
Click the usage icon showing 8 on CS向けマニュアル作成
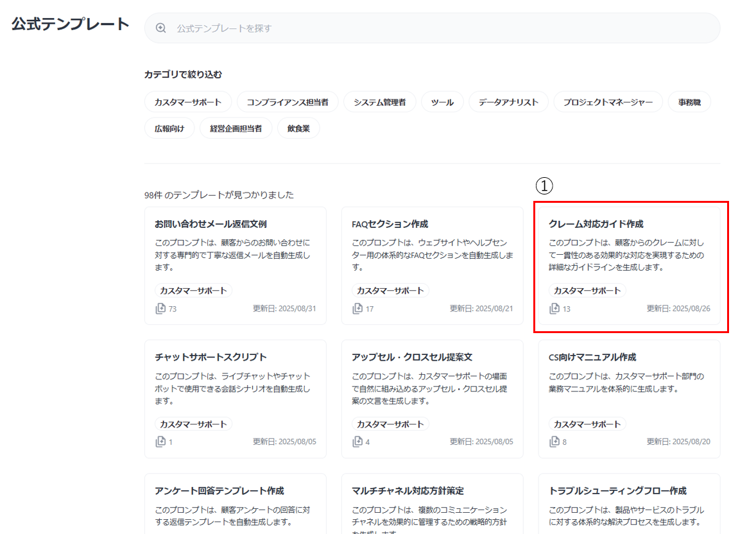coord(553,442)
